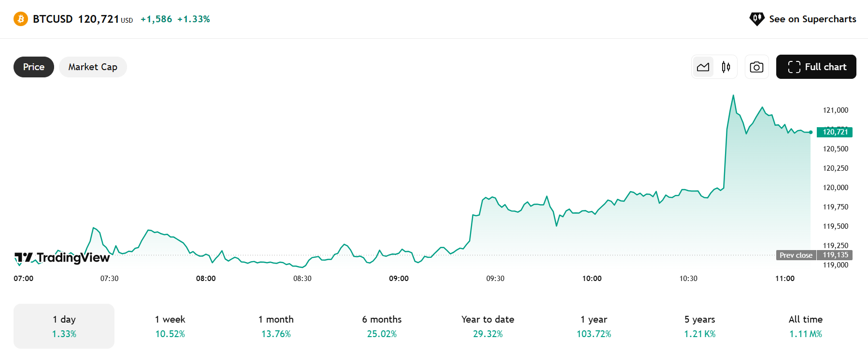This screenshot has width=868, height=355.
Task: Take a chart snapshot with camera icon
Action: pos(756,67)
